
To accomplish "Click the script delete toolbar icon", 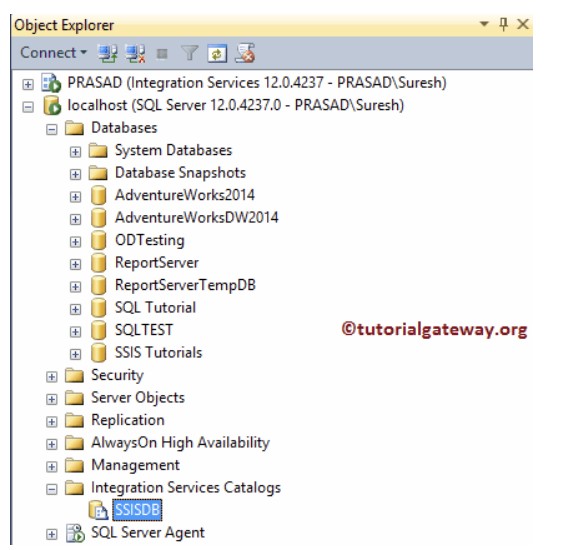I will [245, 53].
